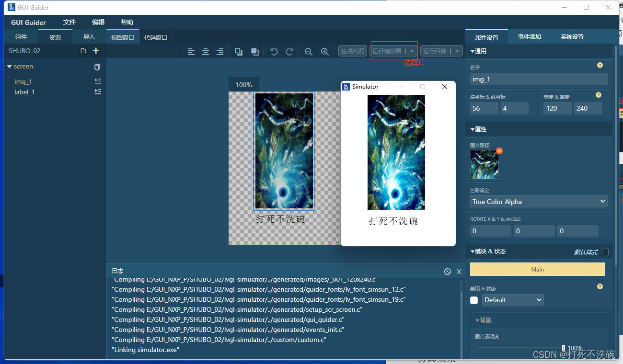This screenshot has height=364, width=623.
Task: Switch to the 资源 tab
Action: [55, 37]
